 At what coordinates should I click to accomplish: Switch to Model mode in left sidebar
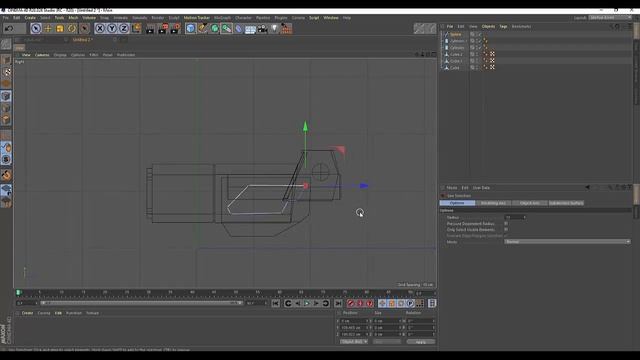[6, 60]
